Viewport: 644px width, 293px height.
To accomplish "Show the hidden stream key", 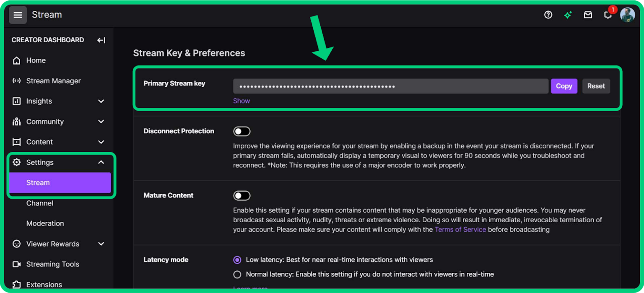I will (x=241, y=101).
